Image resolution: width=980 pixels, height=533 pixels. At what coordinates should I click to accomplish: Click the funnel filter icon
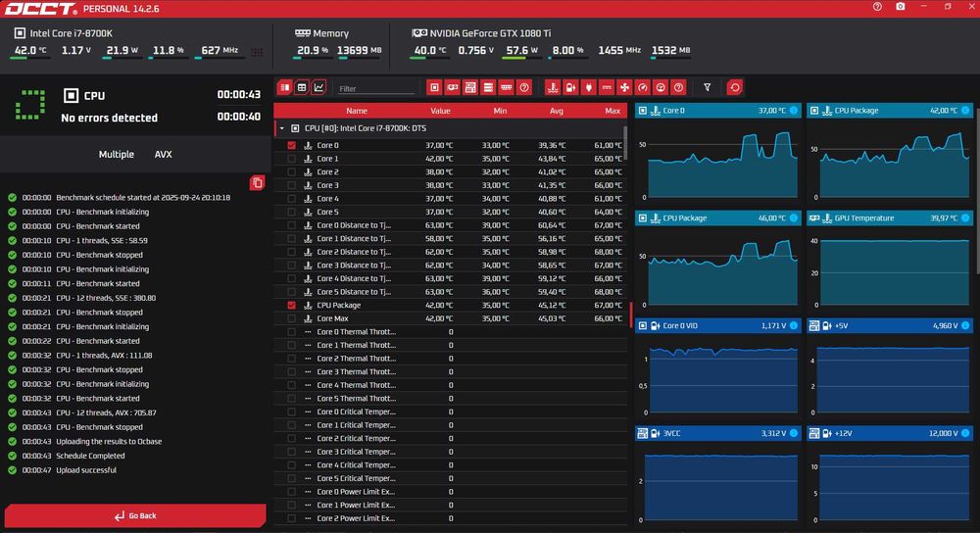click(707, 88)
